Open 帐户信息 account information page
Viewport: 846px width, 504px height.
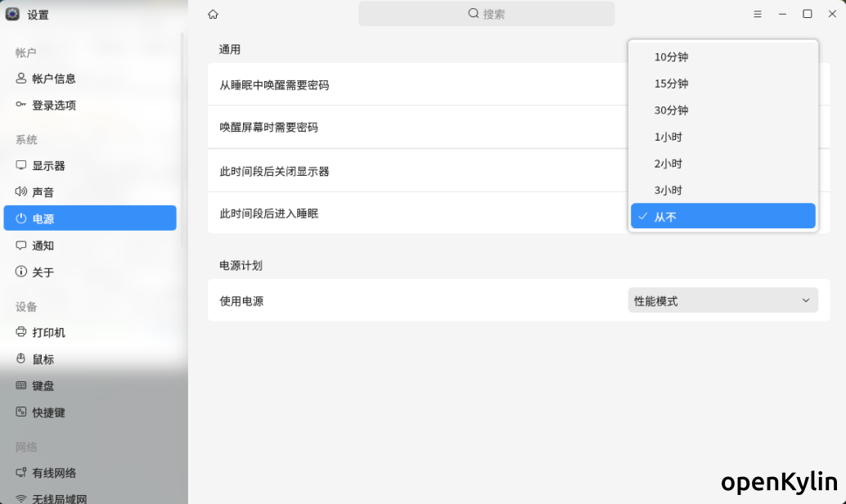[54, 79]
